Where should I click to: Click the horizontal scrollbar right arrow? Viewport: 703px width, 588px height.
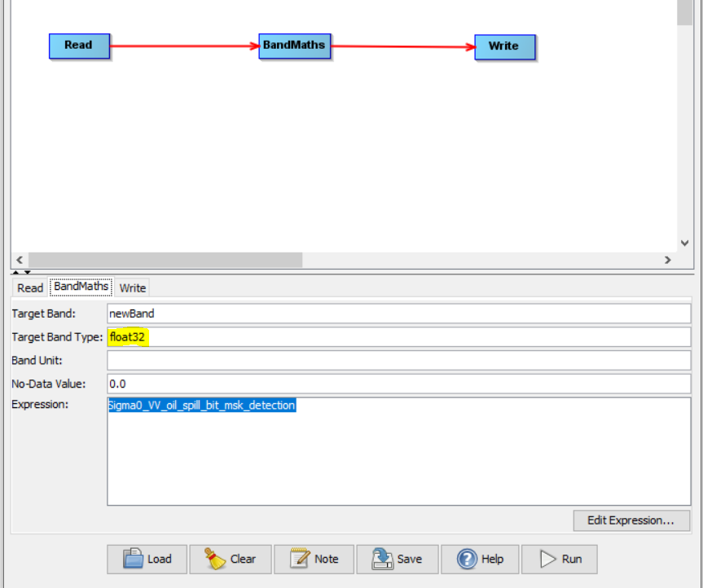point(667,260)
